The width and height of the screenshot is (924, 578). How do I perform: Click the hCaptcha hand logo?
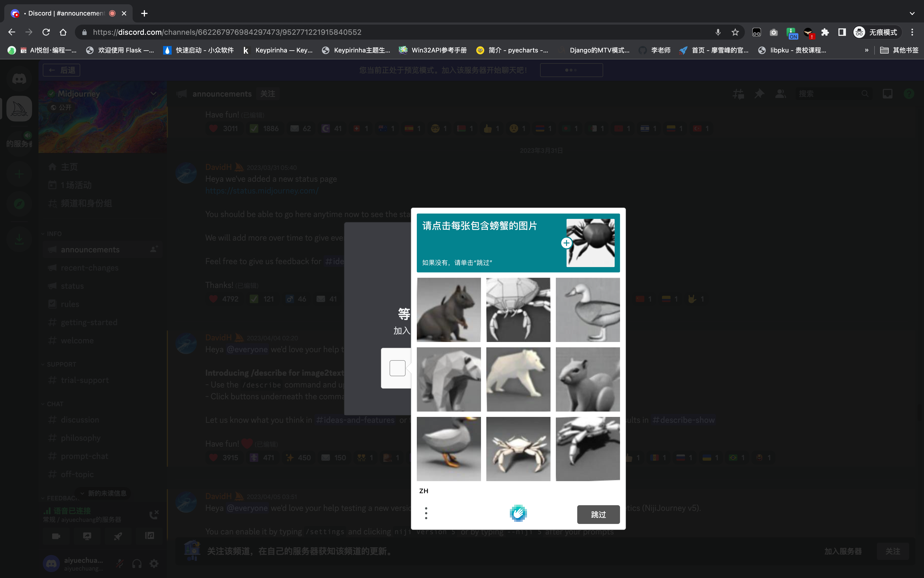point(518,514)
